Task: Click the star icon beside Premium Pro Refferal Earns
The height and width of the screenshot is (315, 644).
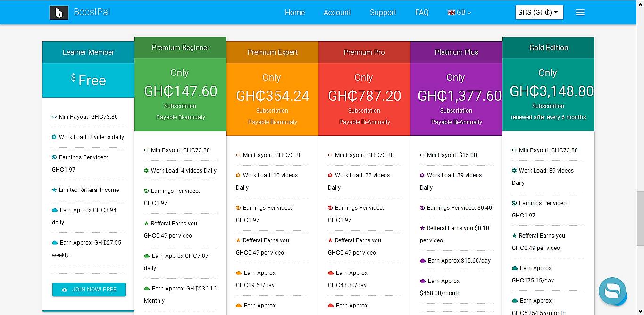Action: pos(330,240)
